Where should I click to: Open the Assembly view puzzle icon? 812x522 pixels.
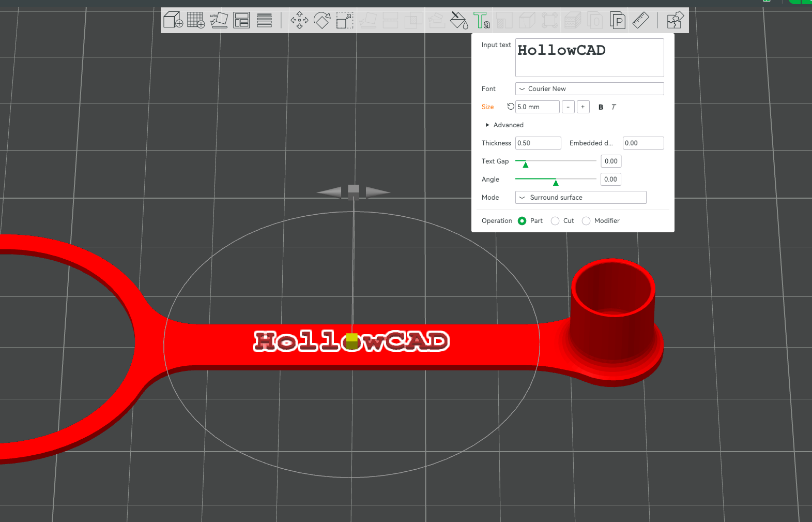click(x=675, y=20)
